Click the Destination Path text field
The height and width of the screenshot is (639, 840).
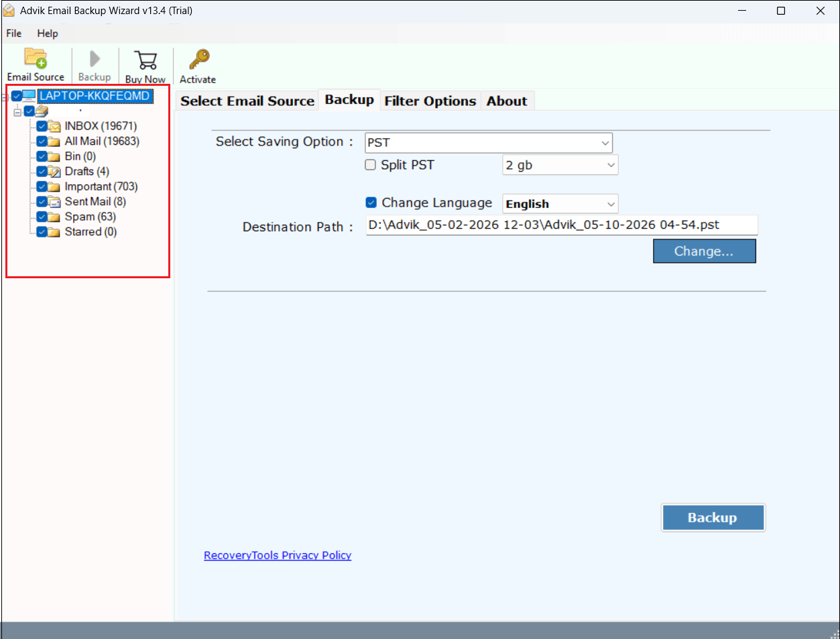[x=562, y=225]
